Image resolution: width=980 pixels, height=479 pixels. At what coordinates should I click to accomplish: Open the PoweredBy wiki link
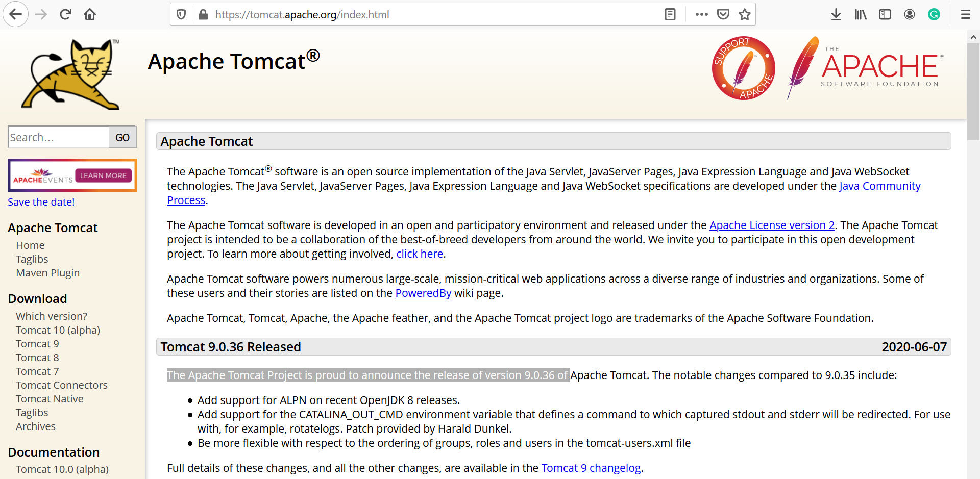tap(423, 293)
